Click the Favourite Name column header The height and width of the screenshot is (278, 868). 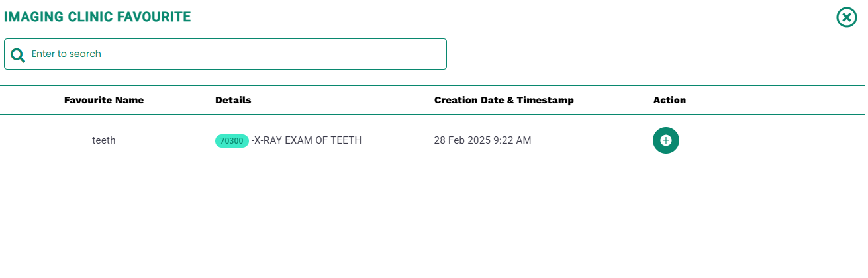click(104, 100)
